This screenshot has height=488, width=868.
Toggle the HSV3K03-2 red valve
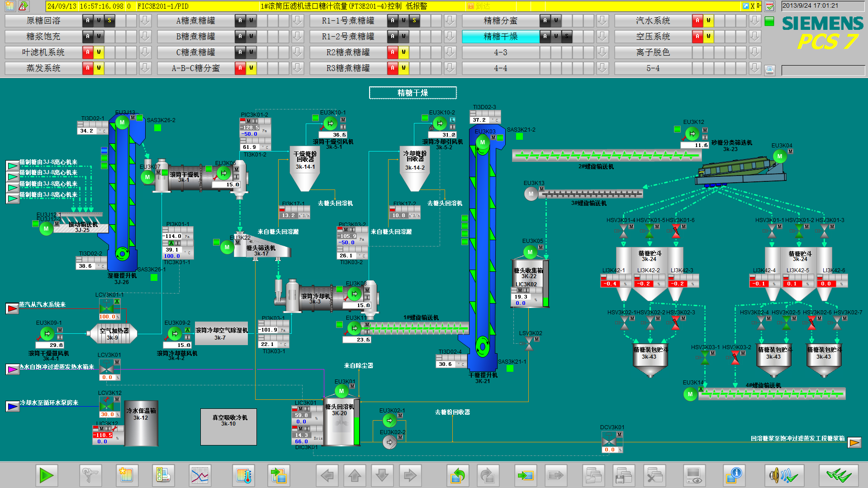[x=735, y=358]
